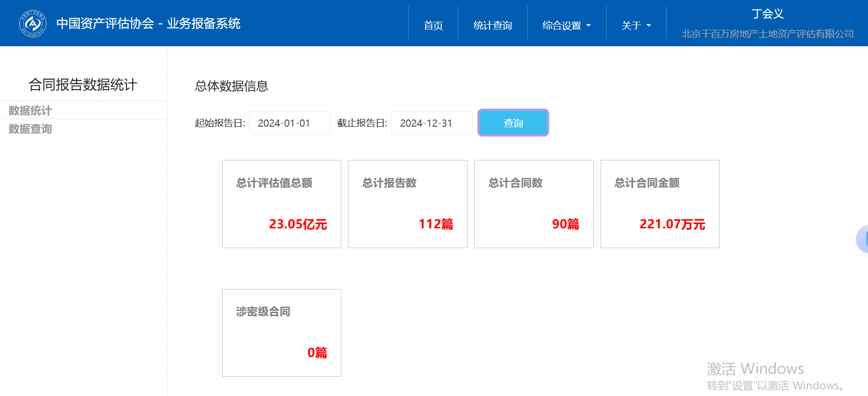Click the 涉密级合同 statistics card

coord(281,332)
